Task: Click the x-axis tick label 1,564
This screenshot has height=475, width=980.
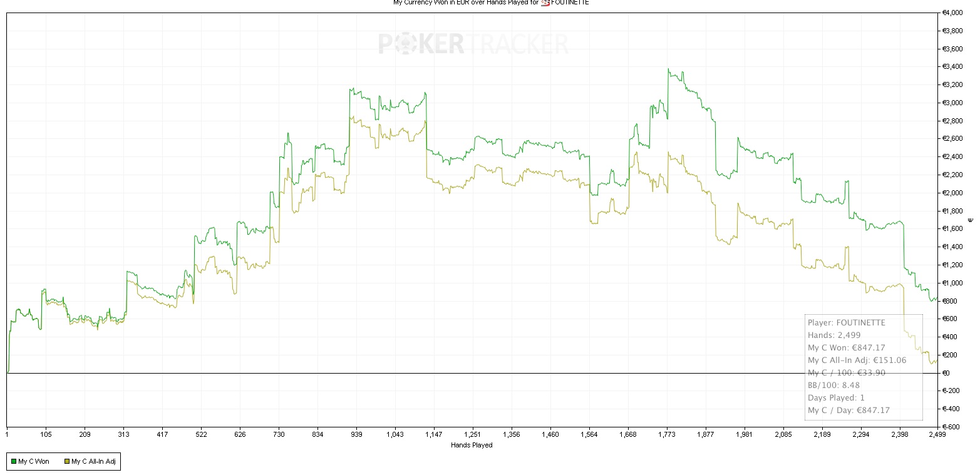Action: click(589, 434)
